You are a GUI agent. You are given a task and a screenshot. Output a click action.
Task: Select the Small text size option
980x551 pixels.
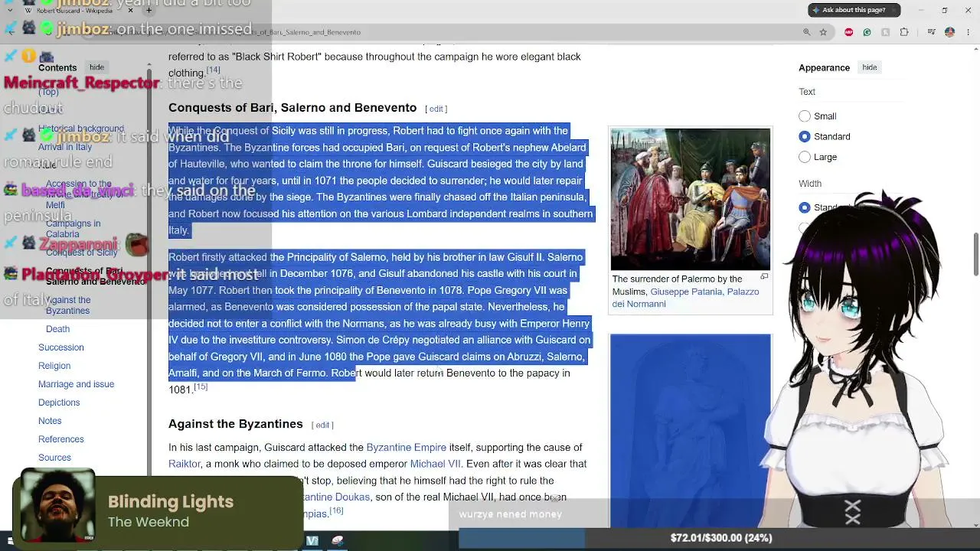coord(805,116)
